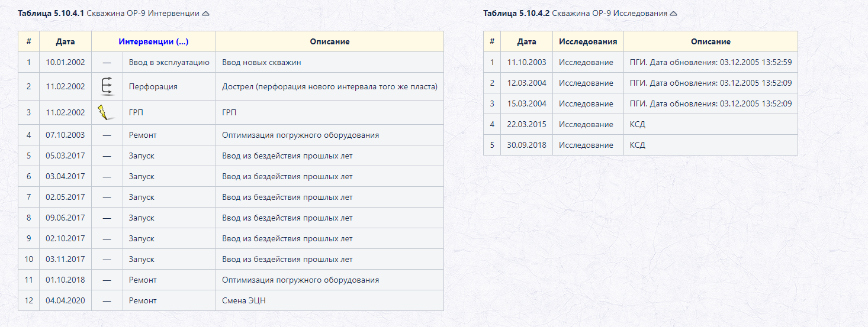This screenshot has width=868, height=327.
Task: Collapse table 5.10.4.1 using the triangle icon
Action: click(x=205, y=13)
